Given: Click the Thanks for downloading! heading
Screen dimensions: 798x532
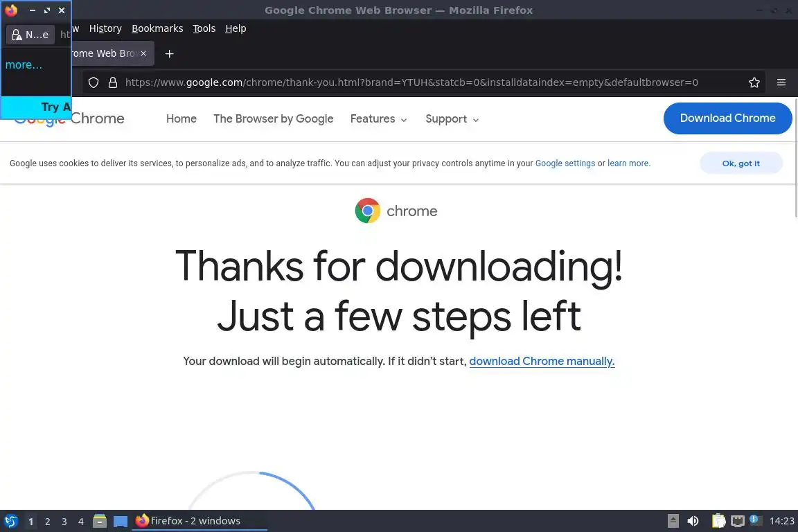Looking at the screenshot, I should pyautogui.click(x=398, y=265).
